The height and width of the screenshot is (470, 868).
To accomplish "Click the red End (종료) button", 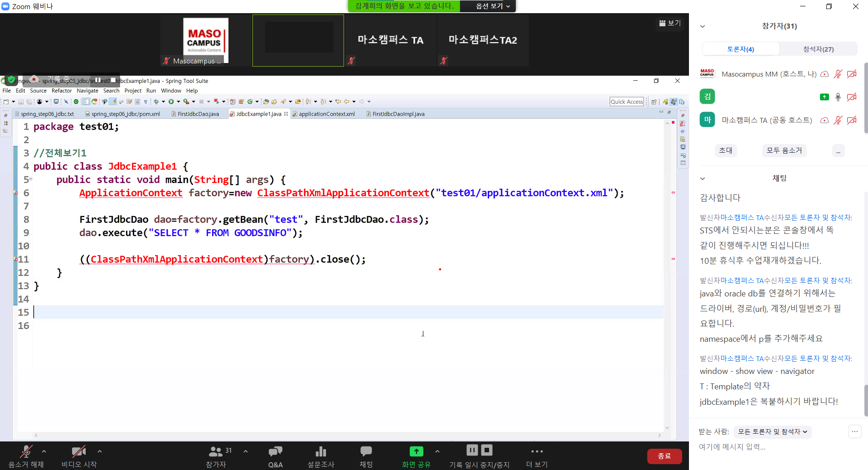I will coord(664,456).
